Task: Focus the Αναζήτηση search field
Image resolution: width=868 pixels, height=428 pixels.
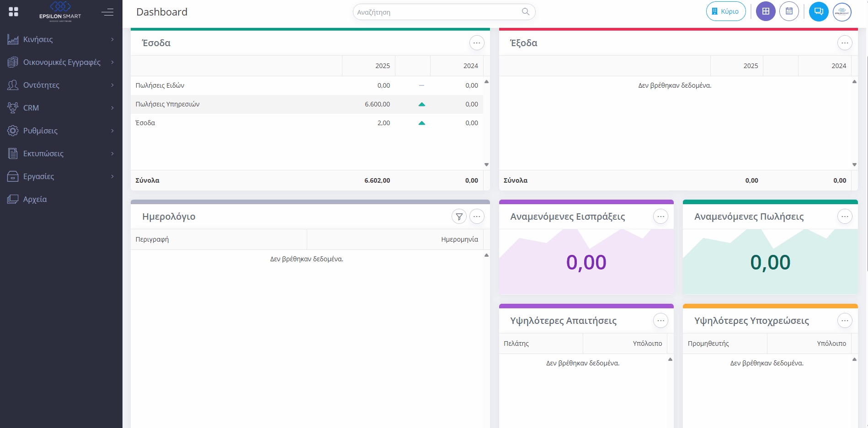Action: 437,12
